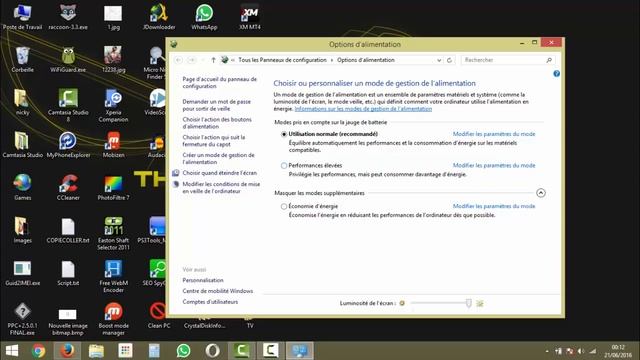Open the Camtasia Studio 8 desktop shortcut
The width and height of the screenshot is (640, 360).
click(68, 105)
